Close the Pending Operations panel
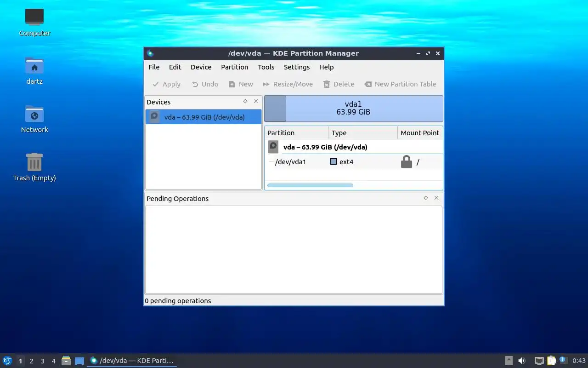 tap(436, 198)
